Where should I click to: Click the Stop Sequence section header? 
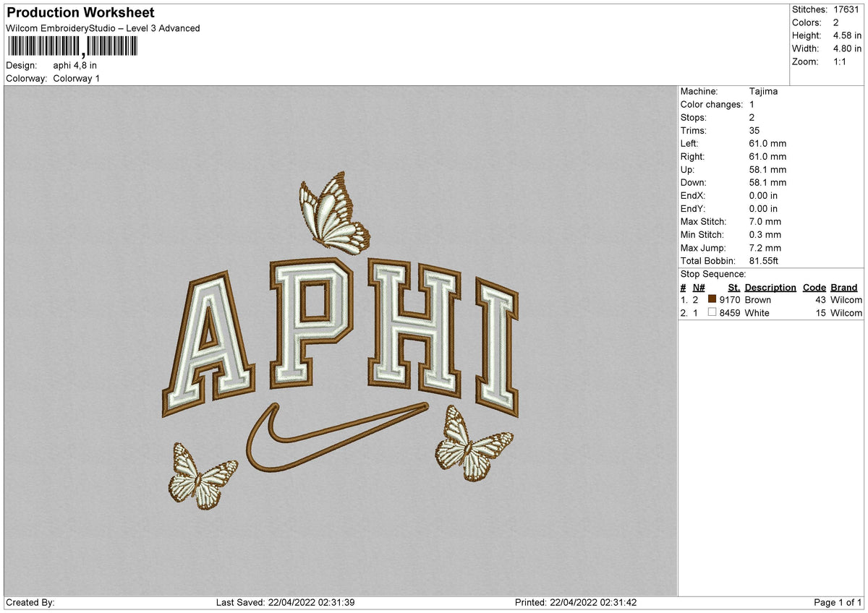click(713, 274)
